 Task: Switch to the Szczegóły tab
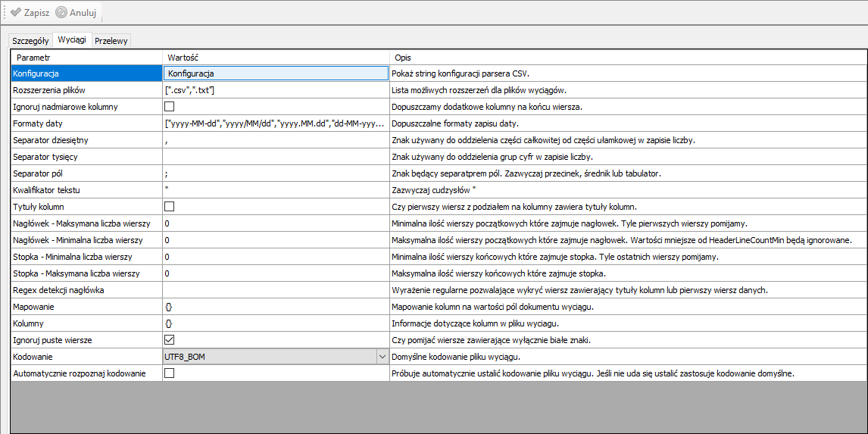pos(30,41)
